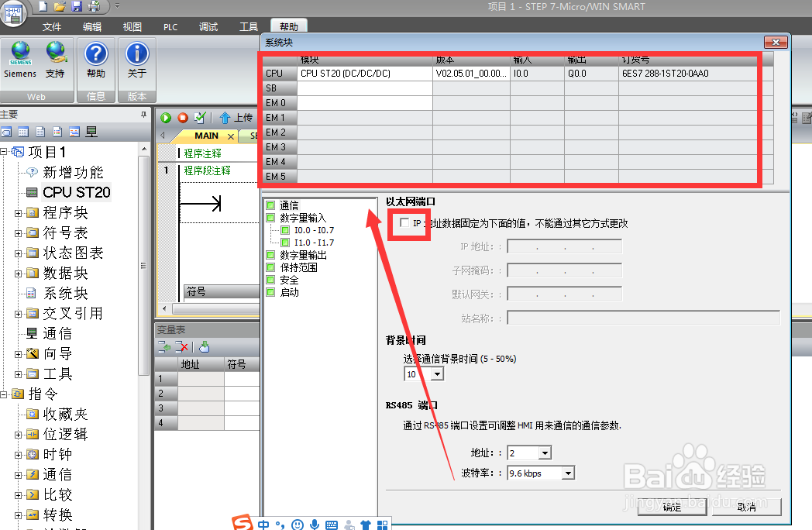Click the keyboard icon in IME bar
Screen dimensions: 812x530
tap(332, 525)
